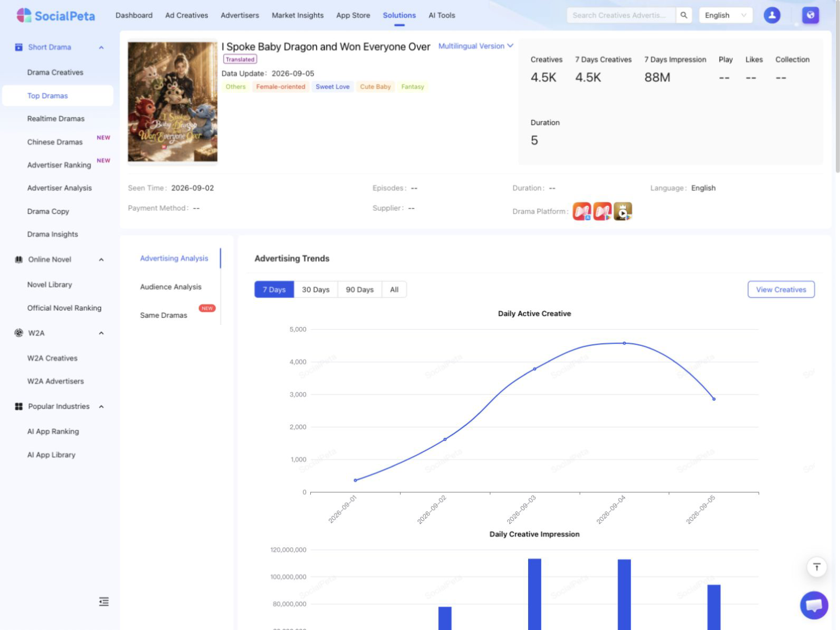
Task: Switch to Same Dramas tab
Action: 163,315
